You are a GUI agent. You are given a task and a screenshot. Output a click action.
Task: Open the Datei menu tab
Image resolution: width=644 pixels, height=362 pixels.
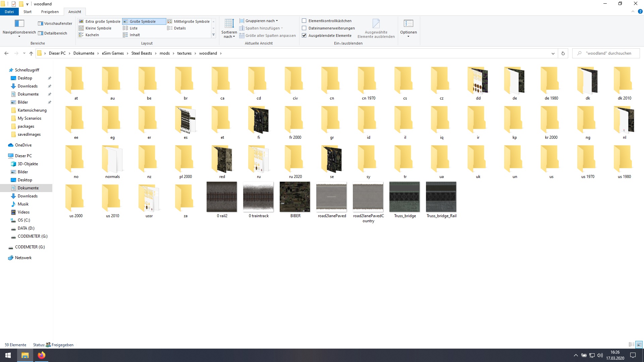point(9,12)
